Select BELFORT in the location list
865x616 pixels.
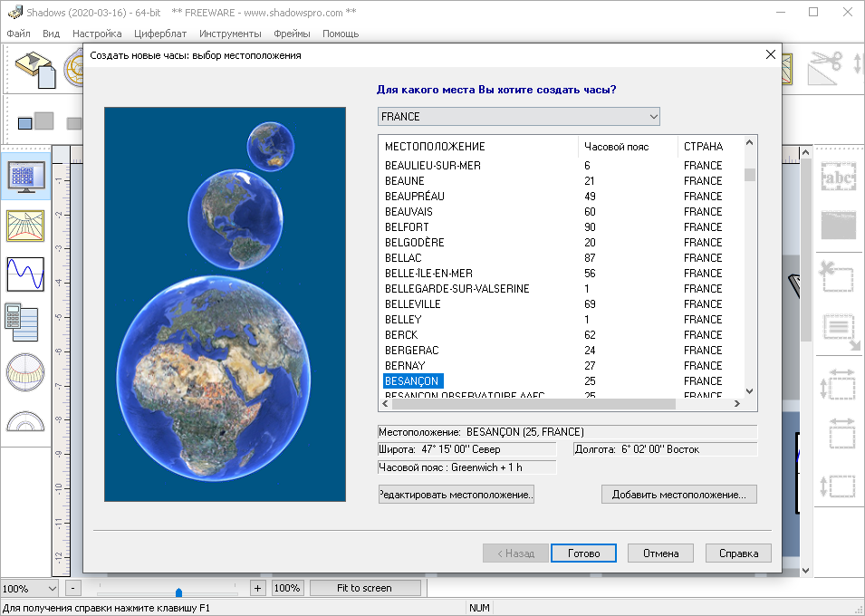[x=407, y=226]
